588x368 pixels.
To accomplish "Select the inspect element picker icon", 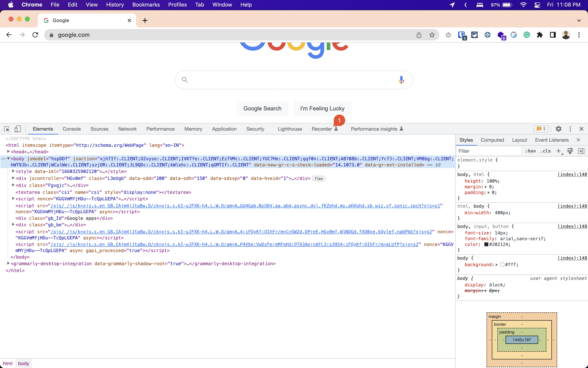I will [7, 129].
